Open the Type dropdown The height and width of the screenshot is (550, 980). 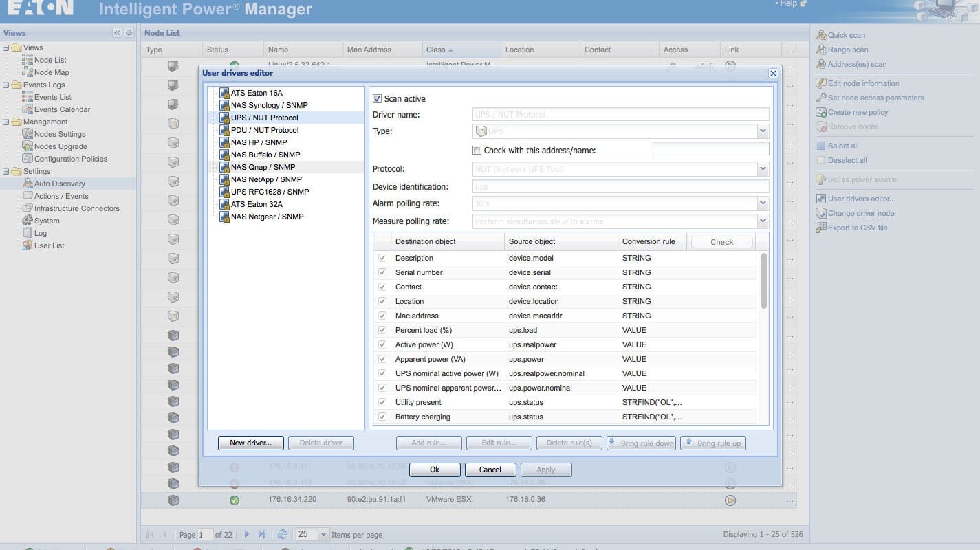point(763,131)
